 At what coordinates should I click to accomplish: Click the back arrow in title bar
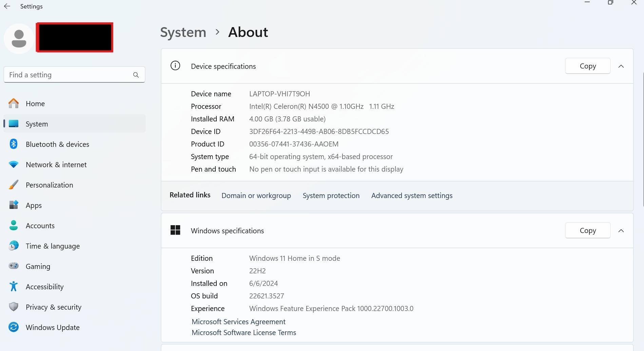click(x=7, y=6)
